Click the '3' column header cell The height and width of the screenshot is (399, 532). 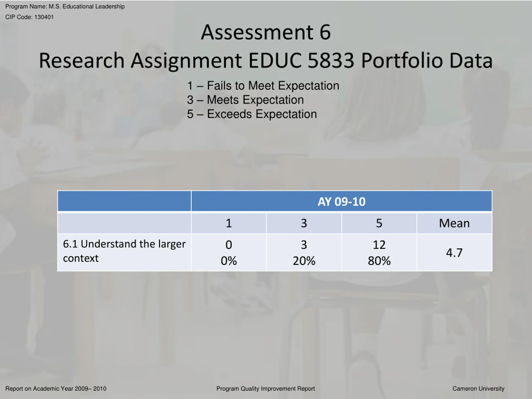[304, 223]
